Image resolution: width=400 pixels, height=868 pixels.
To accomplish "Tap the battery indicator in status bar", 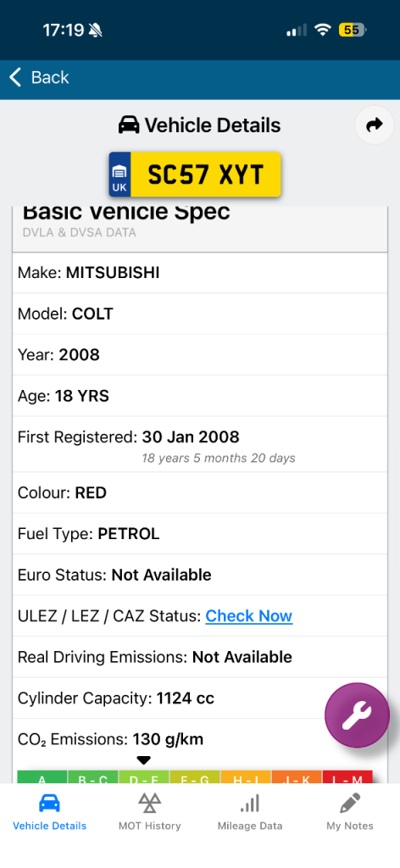I will 353,30.
